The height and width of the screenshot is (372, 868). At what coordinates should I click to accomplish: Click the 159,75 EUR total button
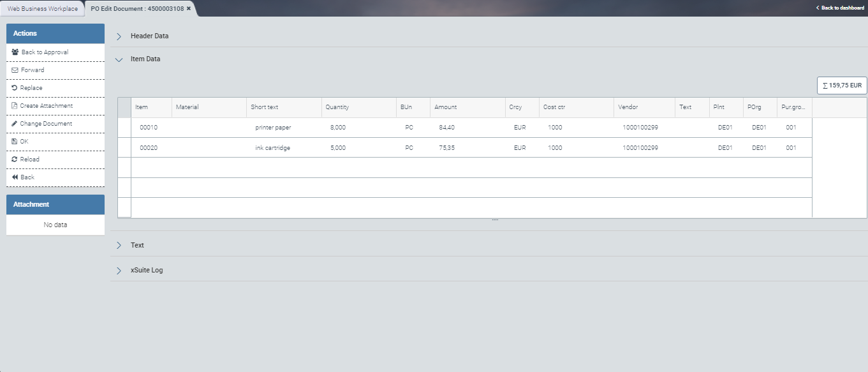pyautogui.click(x=842, y=86)
